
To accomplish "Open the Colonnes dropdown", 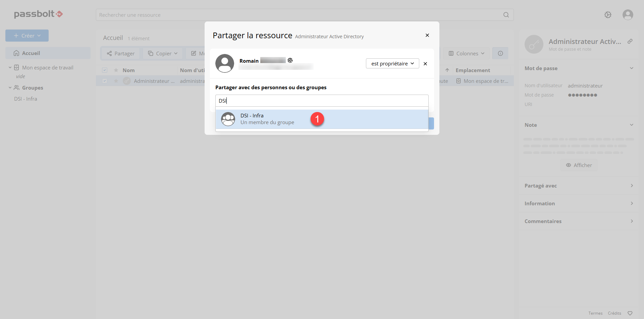I will point(466,53).
